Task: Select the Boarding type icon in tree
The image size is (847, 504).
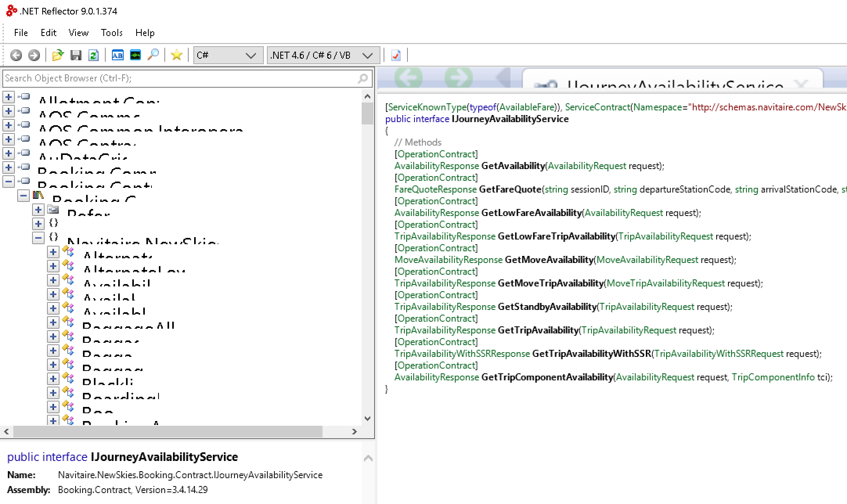Action: pyautogui.click(x=68, y=392)
